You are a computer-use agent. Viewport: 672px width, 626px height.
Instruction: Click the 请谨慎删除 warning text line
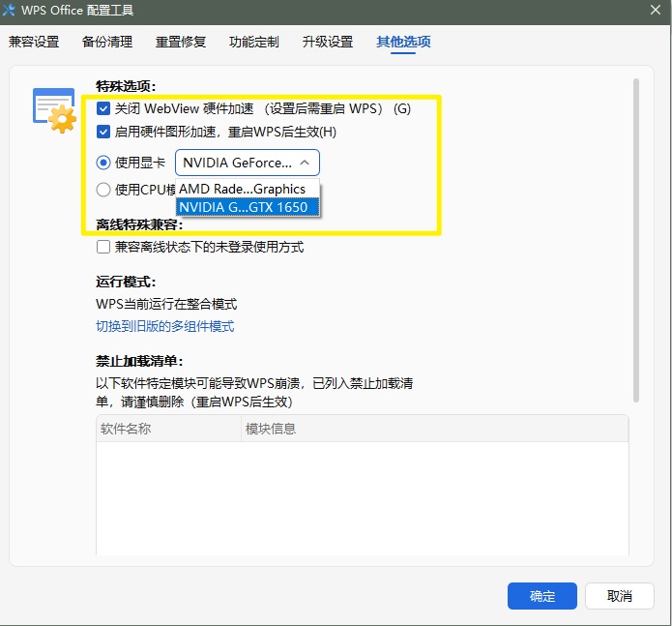pos(194,402)
